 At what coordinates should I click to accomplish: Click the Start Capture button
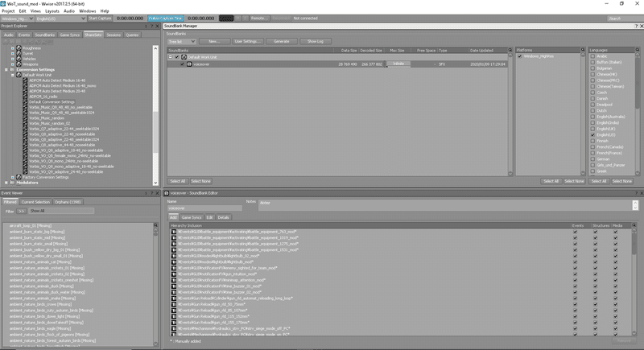click(x=100, y=19)
